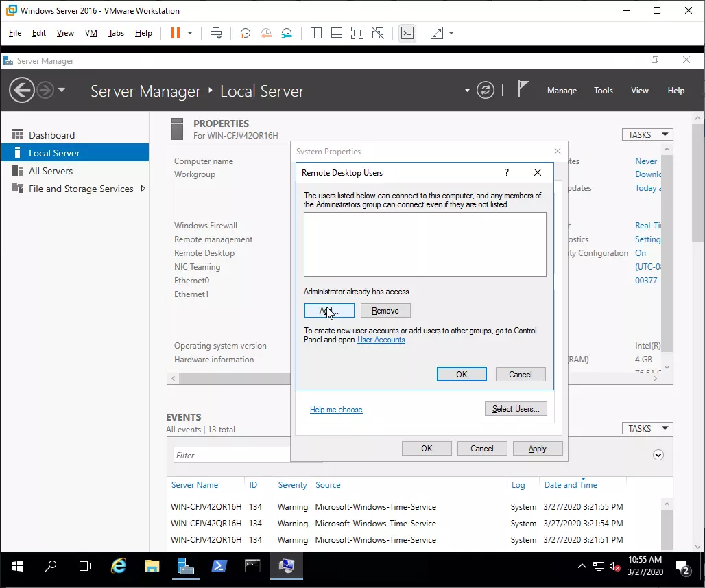Open the stretch options dropdown arrow
705x588 pixels.
click(x=451, y=33)
